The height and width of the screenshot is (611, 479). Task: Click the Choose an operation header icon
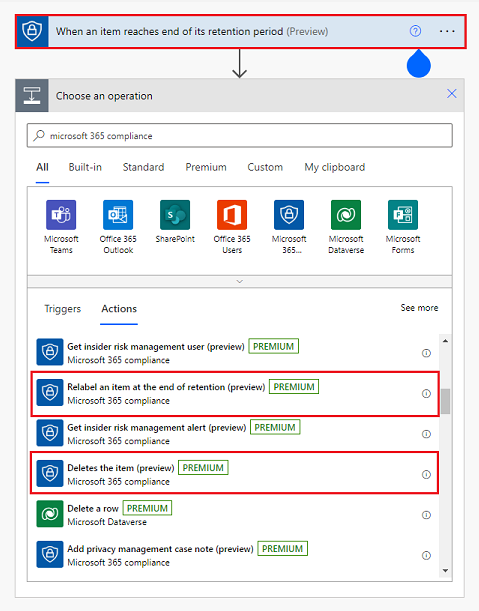click(x=32, y=95)
